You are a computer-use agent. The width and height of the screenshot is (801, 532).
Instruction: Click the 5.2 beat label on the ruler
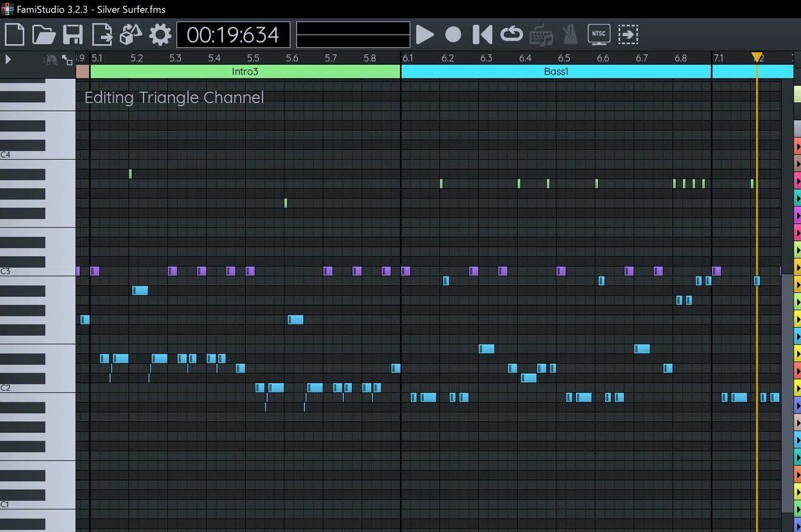pos(137,58)
